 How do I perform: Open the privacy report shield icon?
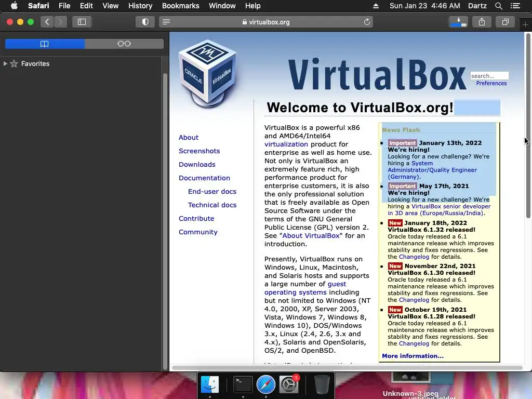pyautogui.click(x=145, y=22)
